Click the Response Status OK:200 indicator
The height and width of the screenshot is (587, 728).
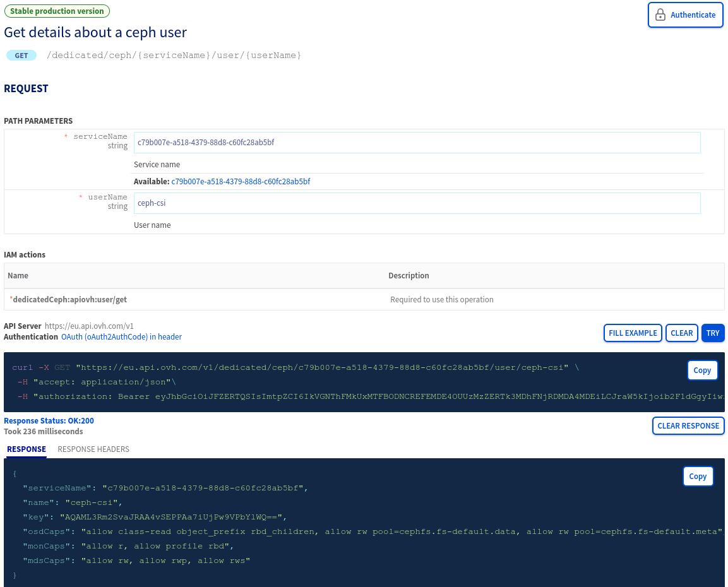coord(50,420)
